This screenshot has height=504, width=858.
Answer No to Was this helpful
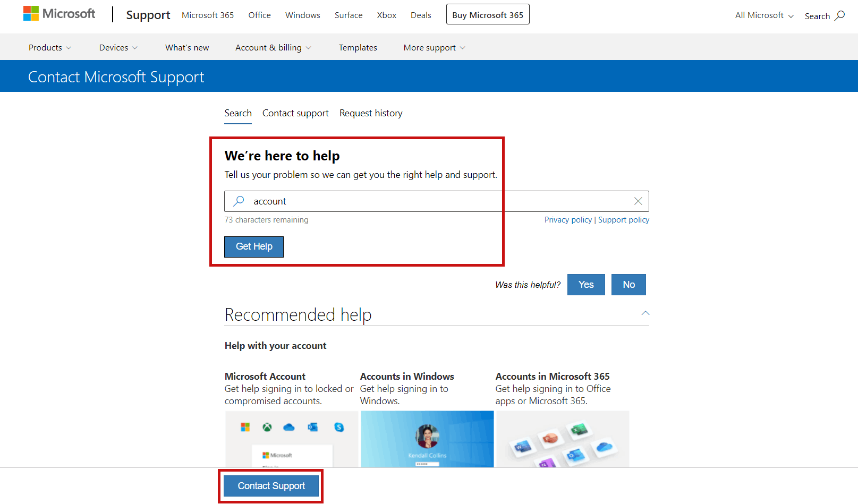pos(628,285)
